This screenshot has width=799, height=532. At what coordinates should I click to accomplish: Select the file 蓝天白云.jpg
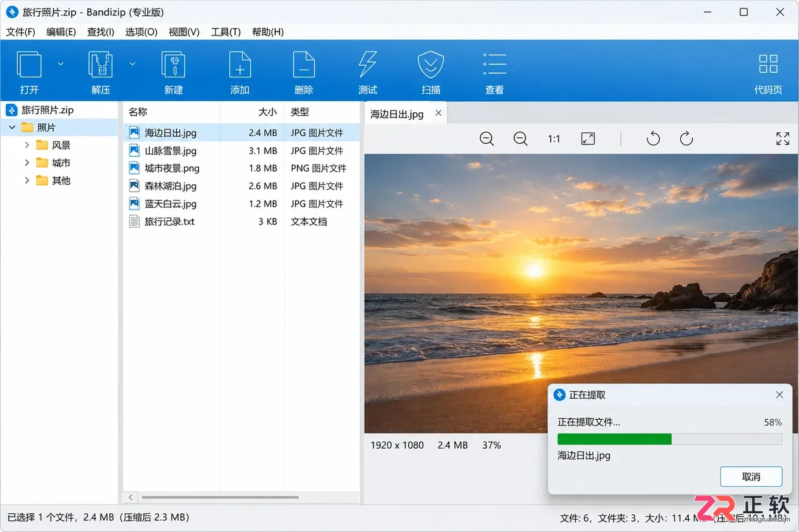[170, 204]
